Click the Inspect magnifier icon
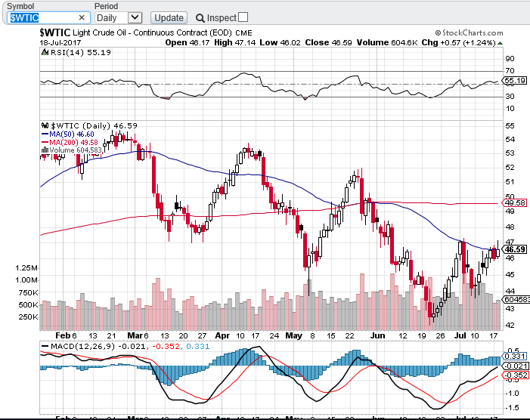 click(200, 18)
